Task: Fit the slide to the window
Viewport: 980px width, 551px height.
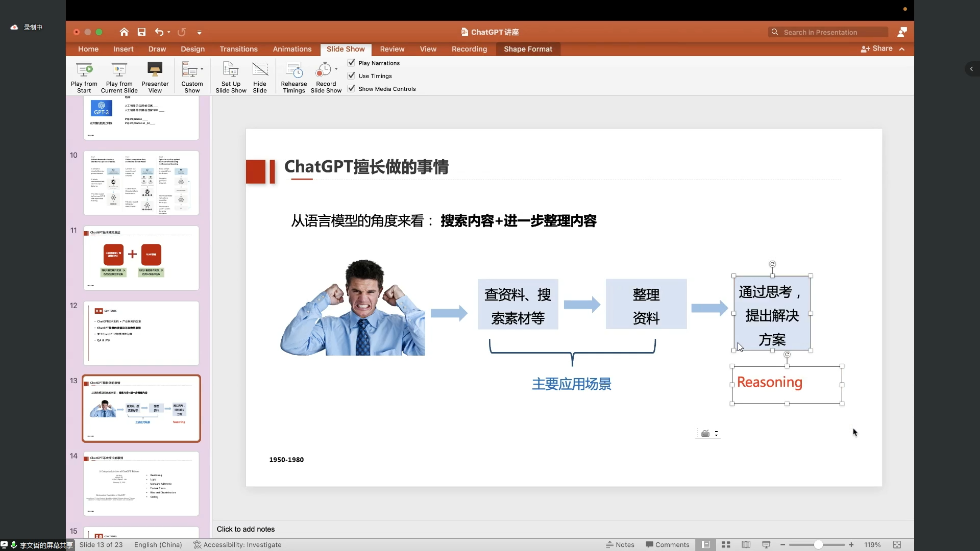Action: (897, 545)
